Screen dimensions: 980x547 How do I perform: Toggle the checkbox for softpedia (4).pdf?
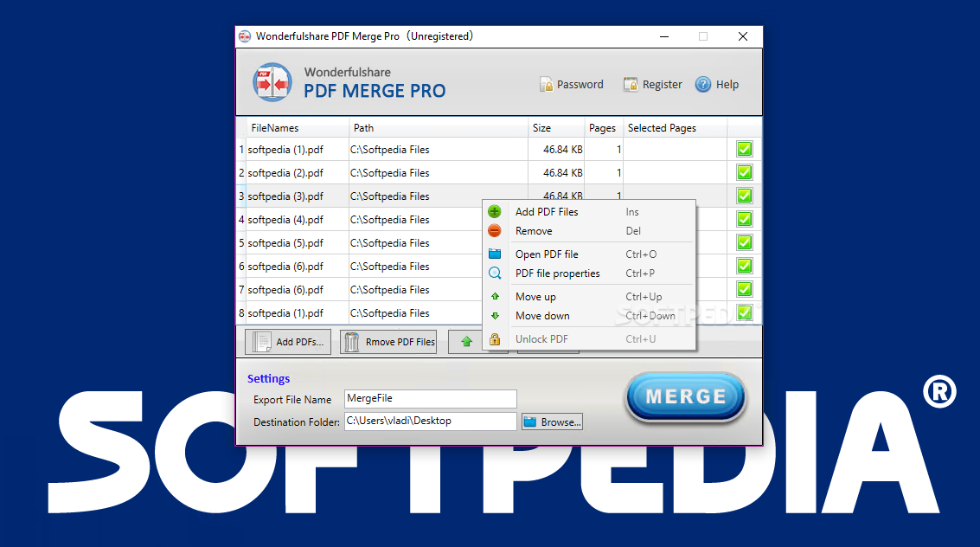coord(745,219)
